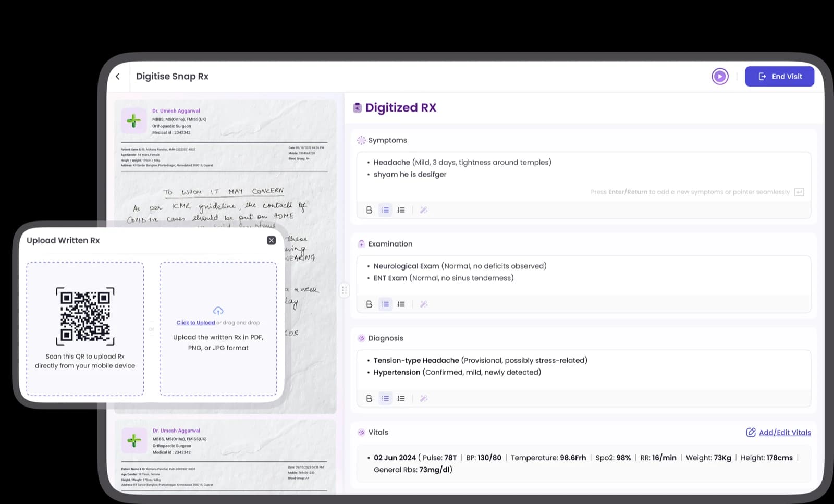Select bullet list in Diagnosis toolbar
The width and height of the screenshot is (834, 504).
385,399
